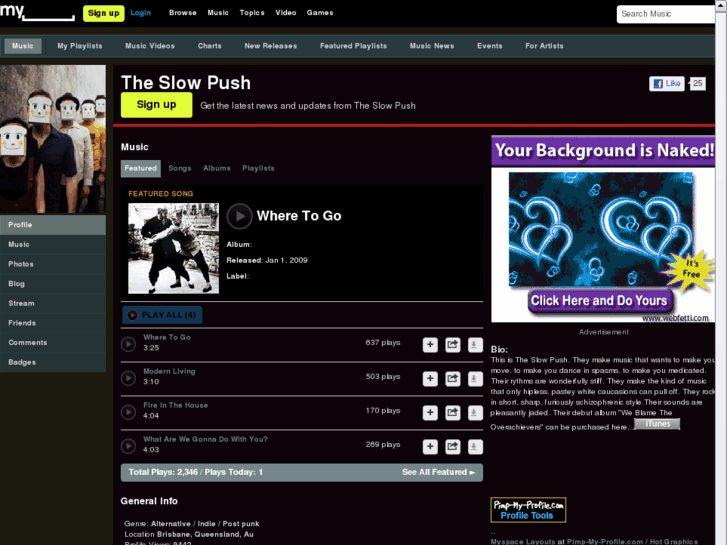Download the Modern Living track

(x=475, y=378)
